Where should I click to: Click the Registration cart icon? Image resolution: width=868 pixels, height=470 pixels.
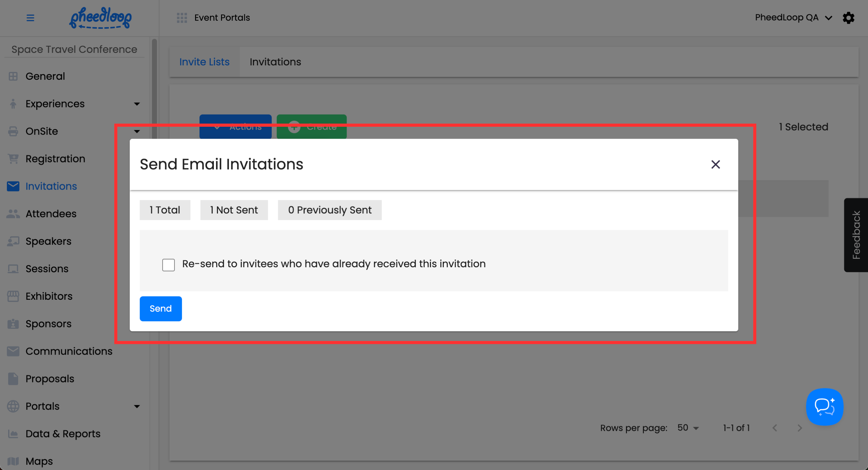[x=13, y=159]
